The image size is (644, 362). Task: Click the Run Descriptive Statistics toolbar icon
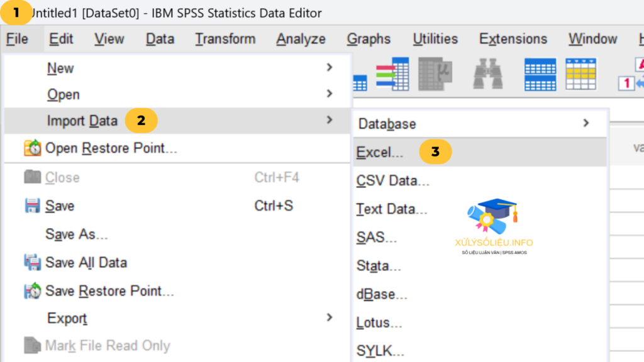435,74
